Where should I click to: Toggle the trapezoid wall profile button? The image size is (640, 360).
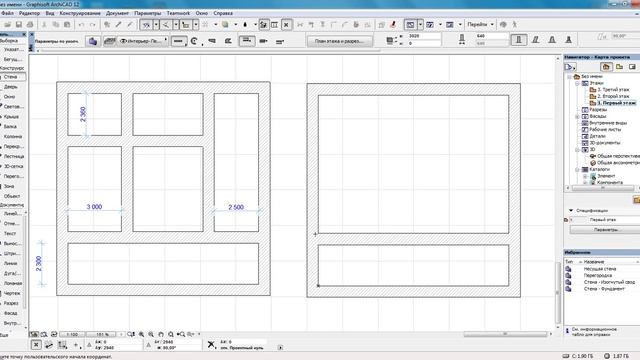click(x=552, y=40)
